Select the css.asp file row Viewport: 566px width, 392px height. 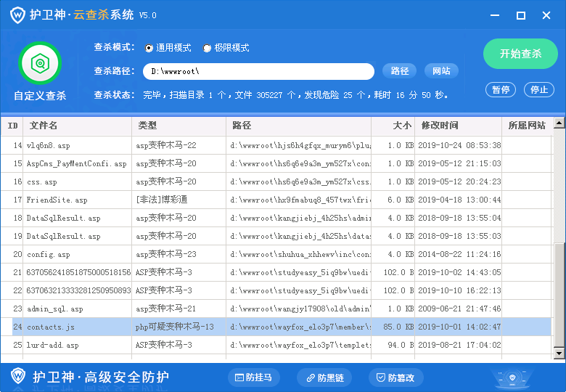click(x=276, y=181)
